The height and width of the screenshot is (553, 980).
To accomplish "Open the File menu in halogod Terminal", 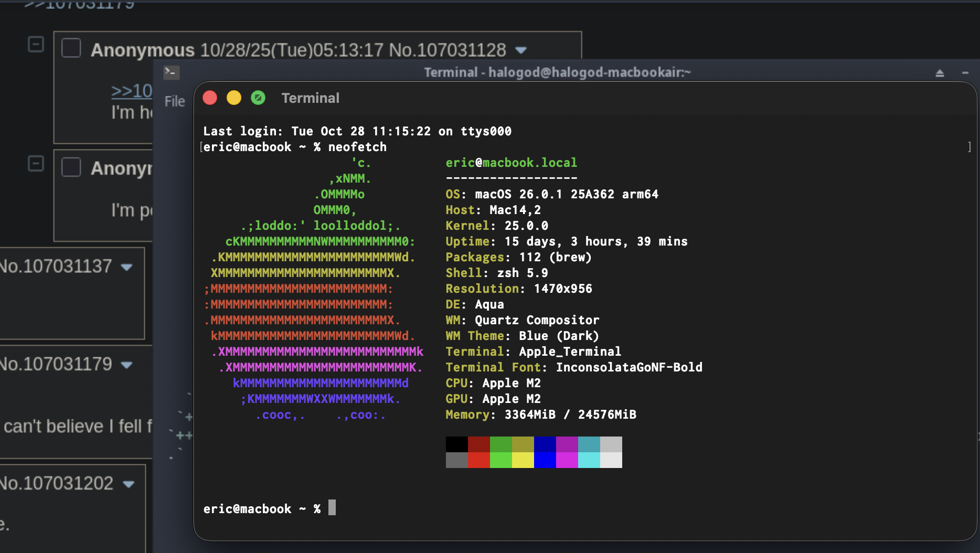I will coord(175,101).
